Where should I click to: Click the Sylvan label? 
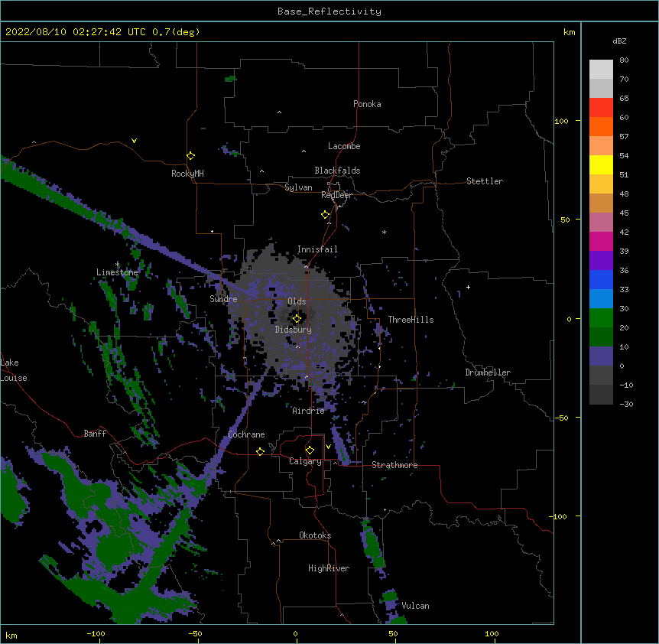click(298, 187)
